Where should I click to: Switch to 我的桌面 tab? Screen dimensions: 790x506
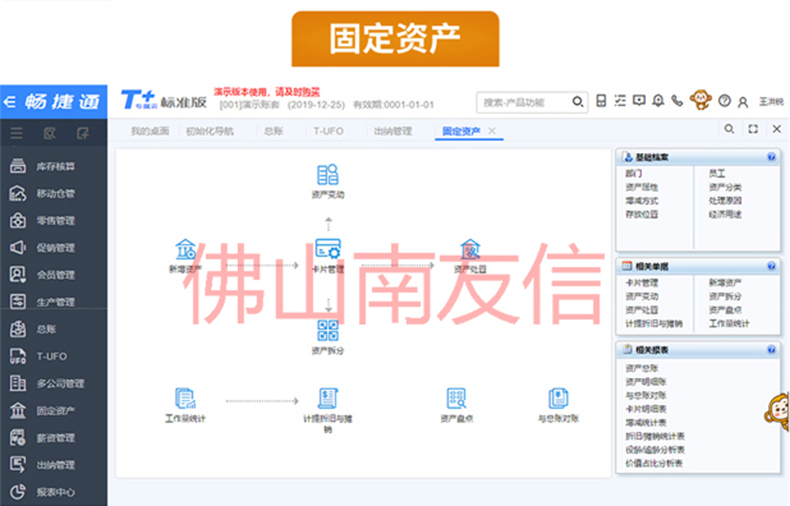tap(150, 132)
